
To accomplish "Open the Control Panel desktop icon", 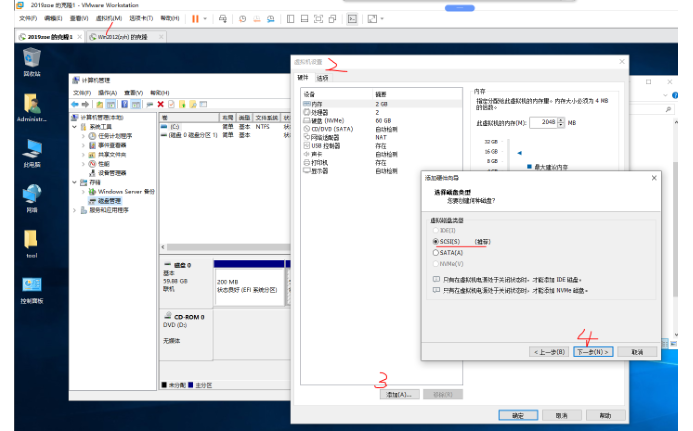I will pyautogui.click(x=32, y=290).
